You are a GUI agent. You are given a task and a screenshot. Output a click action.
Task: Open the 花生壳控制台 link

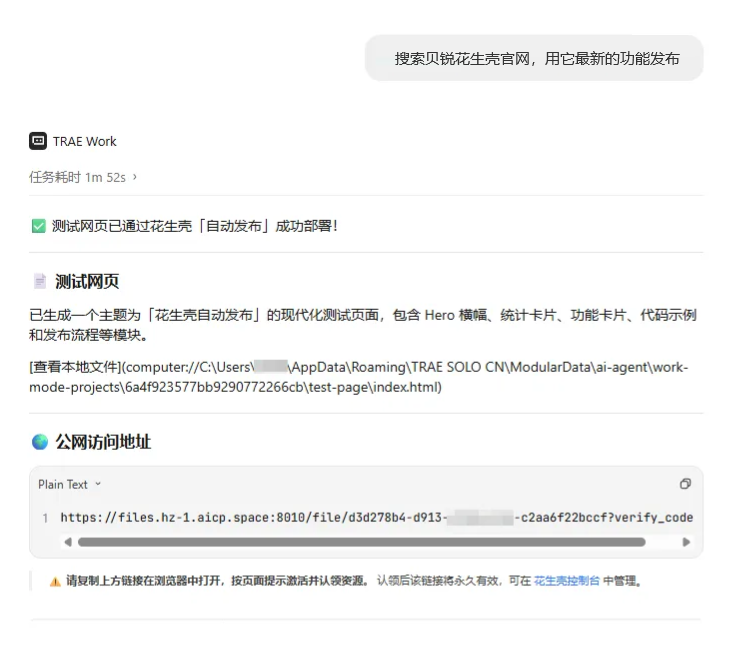click(566, 581)
